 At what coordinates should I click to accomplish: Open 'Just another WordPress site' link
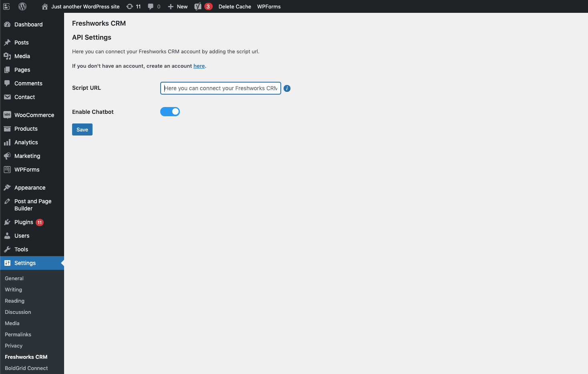85,6
